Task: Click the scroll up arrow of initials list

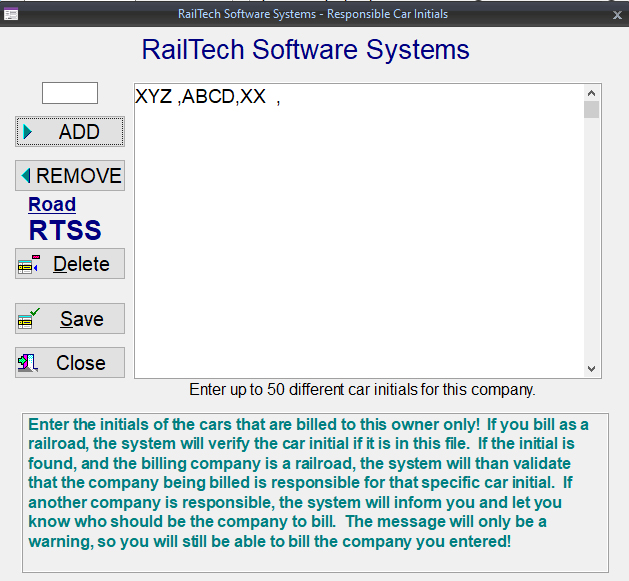Action: 591,92
